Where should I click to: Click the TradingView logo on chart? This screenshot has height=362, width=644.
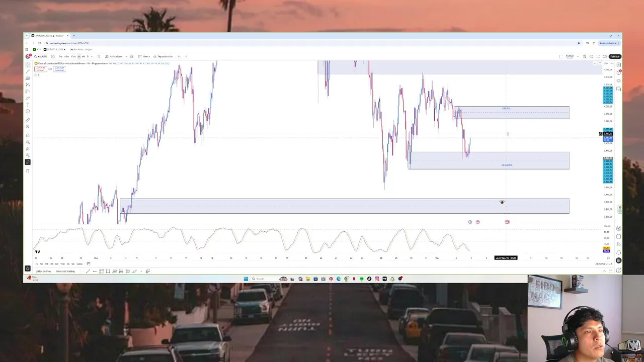tap(37, 251)
